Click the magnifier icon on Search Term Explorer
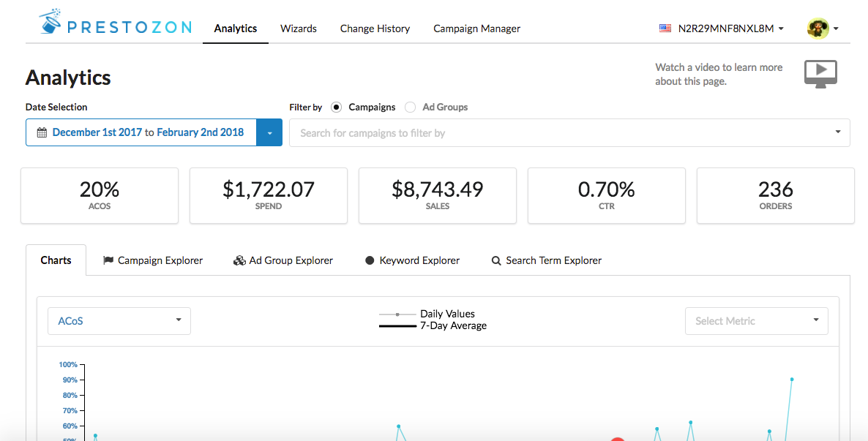 point(496,260)
